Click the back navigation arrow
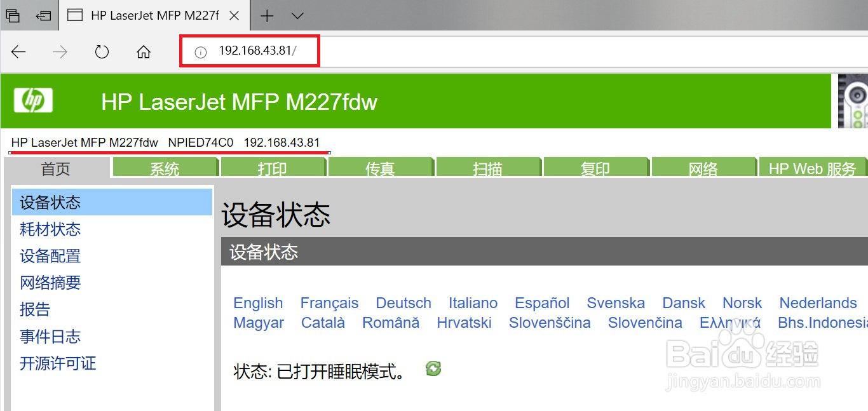The width and height of the screenshot is (868, 411). point(18,51)
